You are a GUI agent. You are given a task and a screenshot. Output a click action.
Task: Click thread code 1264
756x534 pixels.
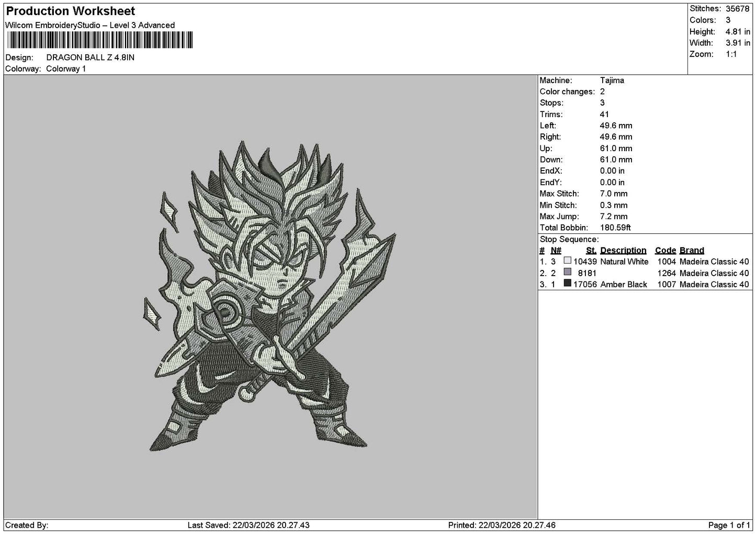tap(667, 273)
